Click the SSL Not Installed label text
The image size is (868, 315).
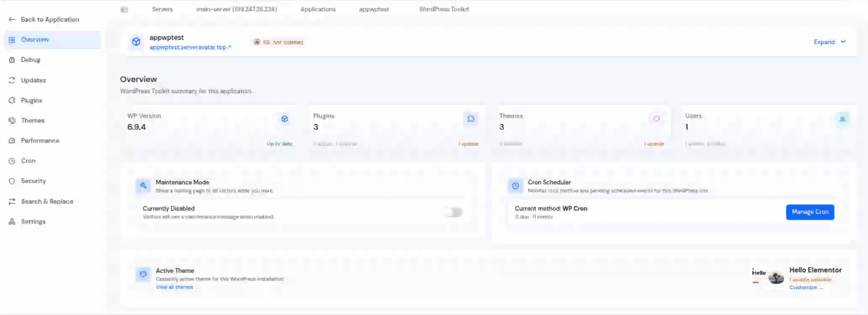point(283,42)
